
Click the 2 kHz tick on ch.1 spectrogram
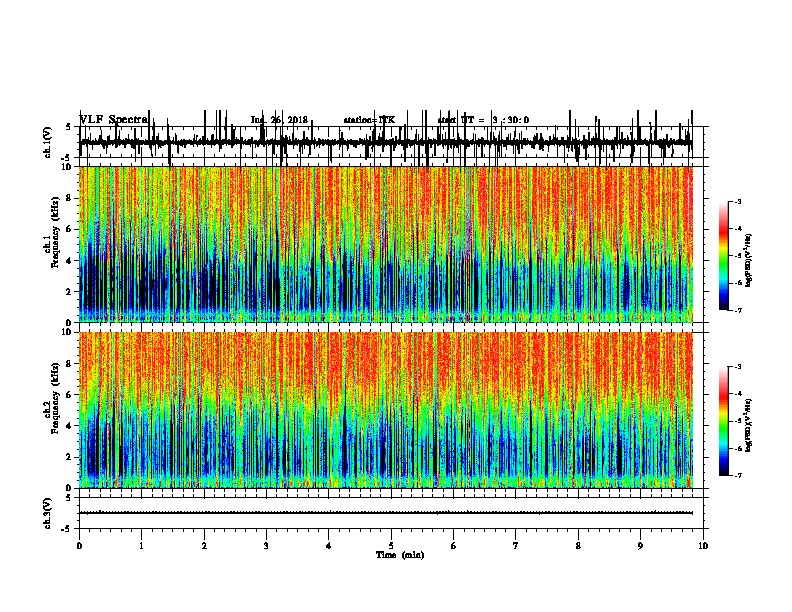click(x=69, y=291)
